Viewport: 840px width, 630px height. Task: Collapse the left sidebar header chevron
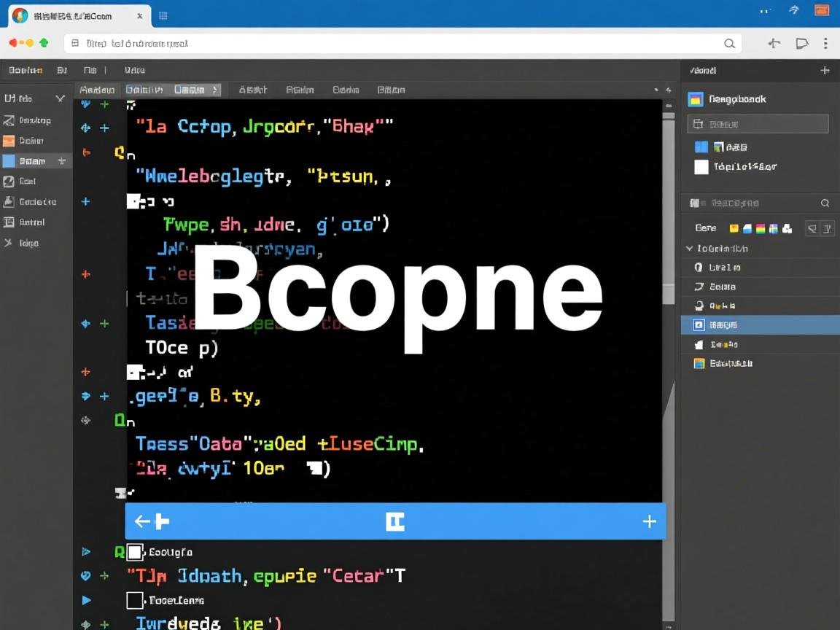[60, 98]
